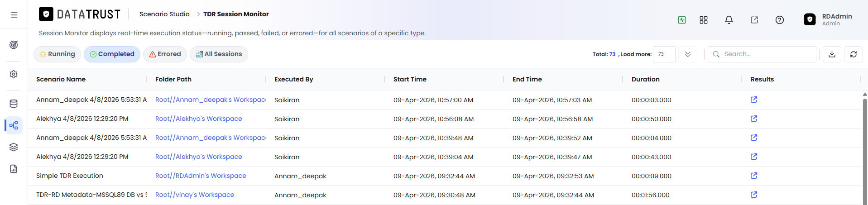This screenshot has width=868, height=205.
Task: Sort by End Time column header
Action: click(x=527, y=79)
